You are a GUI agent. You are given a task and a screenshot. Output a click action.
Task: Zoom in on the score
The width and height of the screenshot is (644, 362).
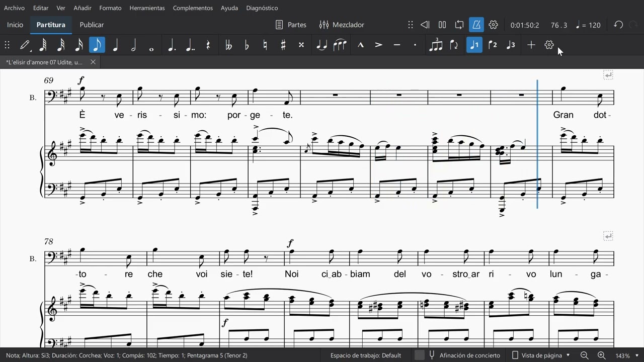pos(601,355)
